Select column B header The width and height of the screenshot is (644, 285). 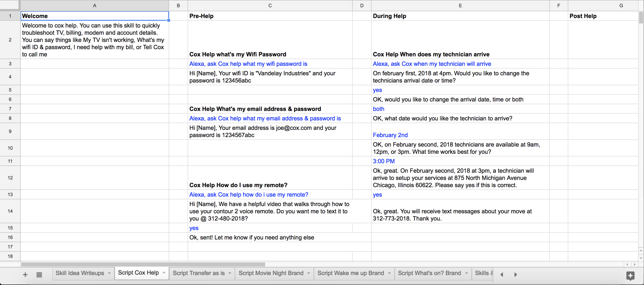pos(178,5)
